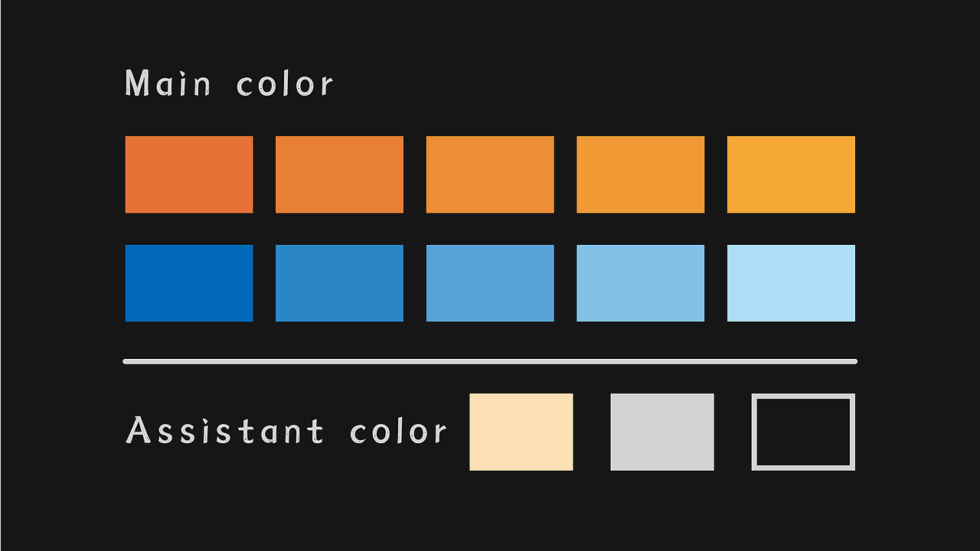
Task: Select the light gray assistant swatch
Action: [x=662, y=432]
